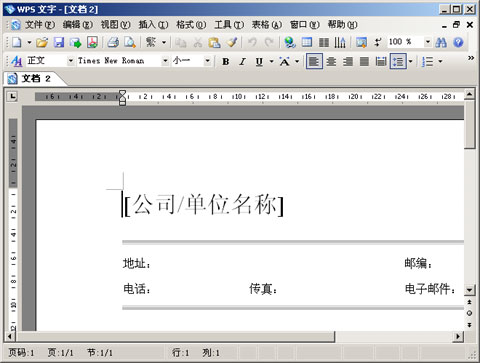
Task: Open the 格式 menu
Action: click(x=191, y=25)
